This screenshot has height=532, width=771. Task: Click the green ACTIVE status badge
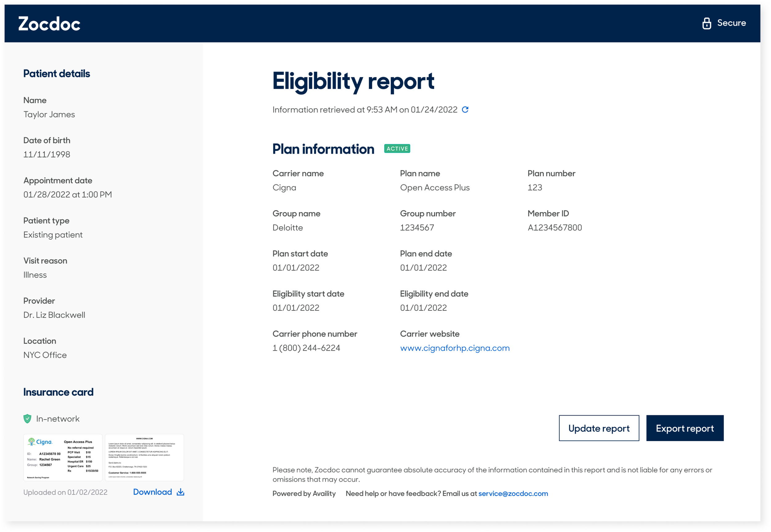[397, 149]
